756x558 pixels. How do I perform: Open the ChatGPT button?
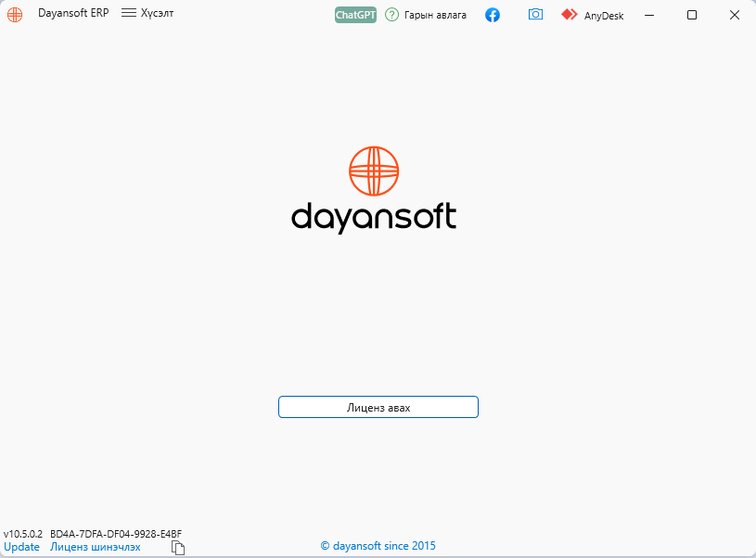click(x=355, y=15)
